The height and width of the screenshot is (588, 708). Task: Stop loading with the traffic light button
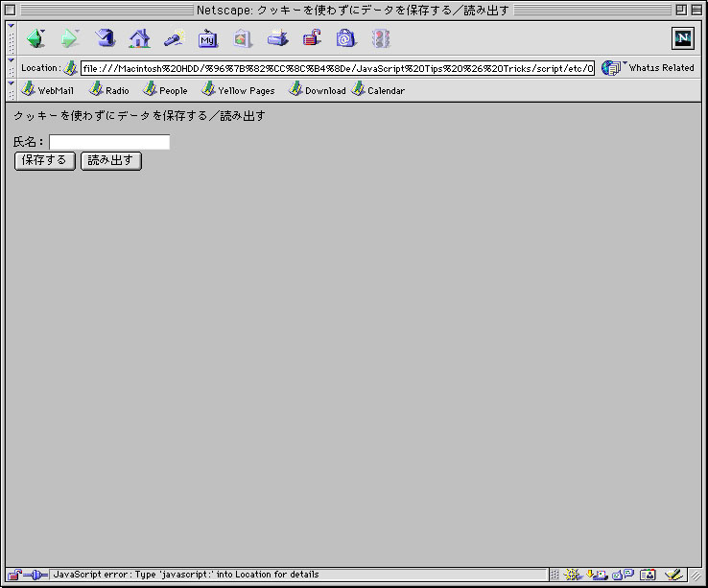coord(381,38)
